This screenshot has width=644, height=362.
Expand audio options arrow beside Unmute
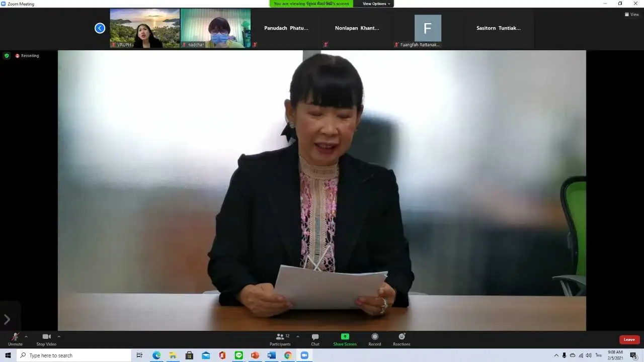pos(26,336)
